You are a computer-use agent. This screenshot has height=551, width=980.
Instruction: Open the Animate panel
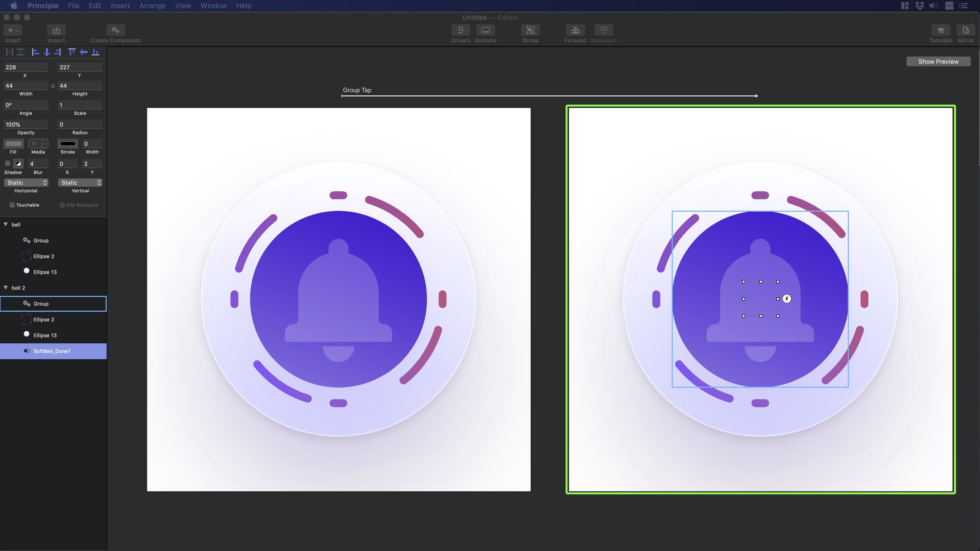[485, 30]
